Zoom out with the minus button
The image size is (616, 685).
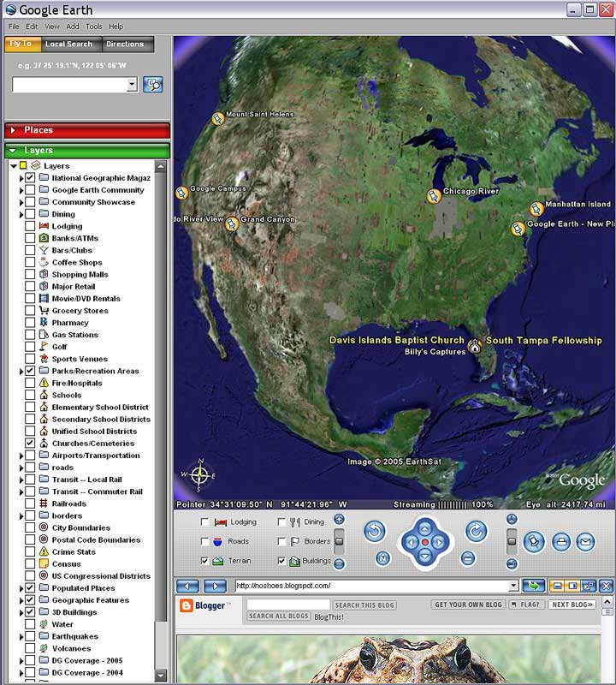pos(339,564)
